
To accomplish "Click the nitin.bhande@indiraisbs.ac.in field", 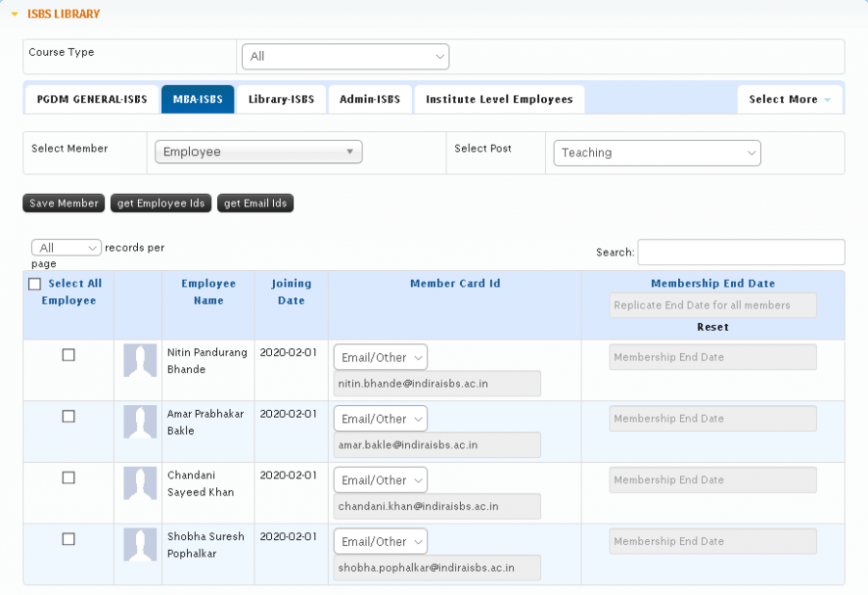I will pos(437,384).
